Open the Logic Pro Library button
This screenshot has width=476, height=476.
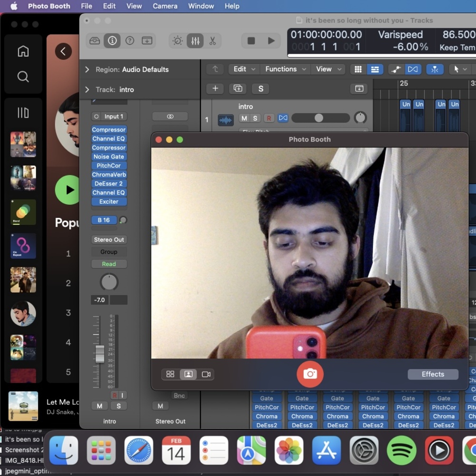click(x=95, y=40)
